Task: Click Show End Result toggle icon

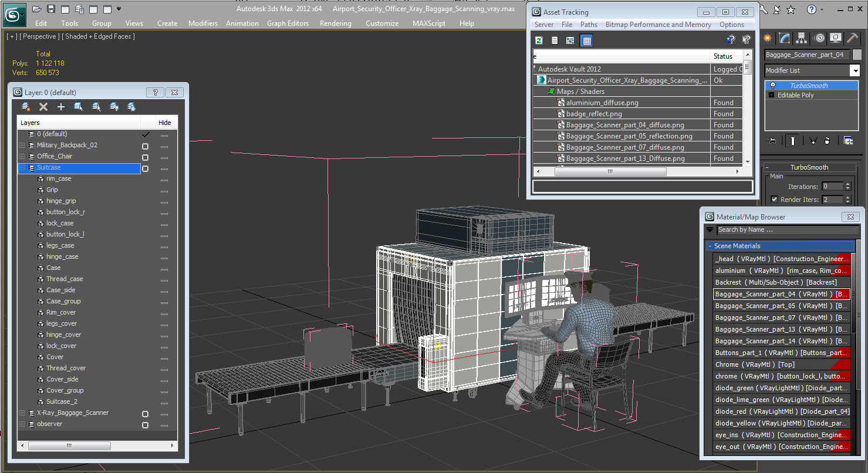Action: (793, 141)
